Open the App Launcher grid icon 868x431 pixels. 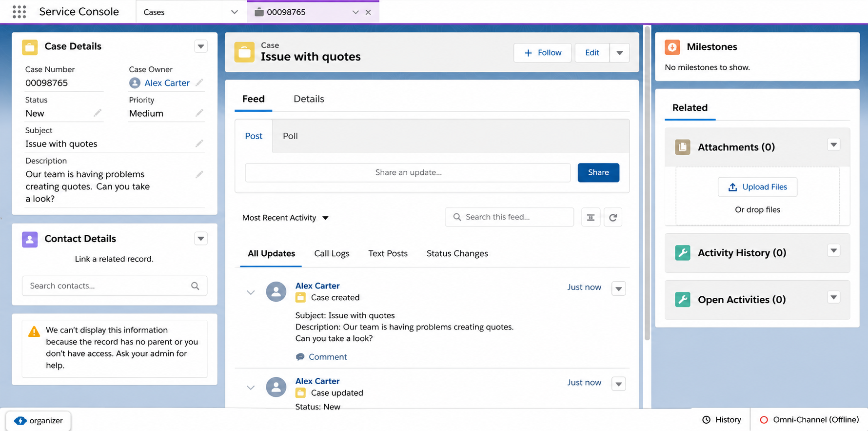(x=19, y=12)
